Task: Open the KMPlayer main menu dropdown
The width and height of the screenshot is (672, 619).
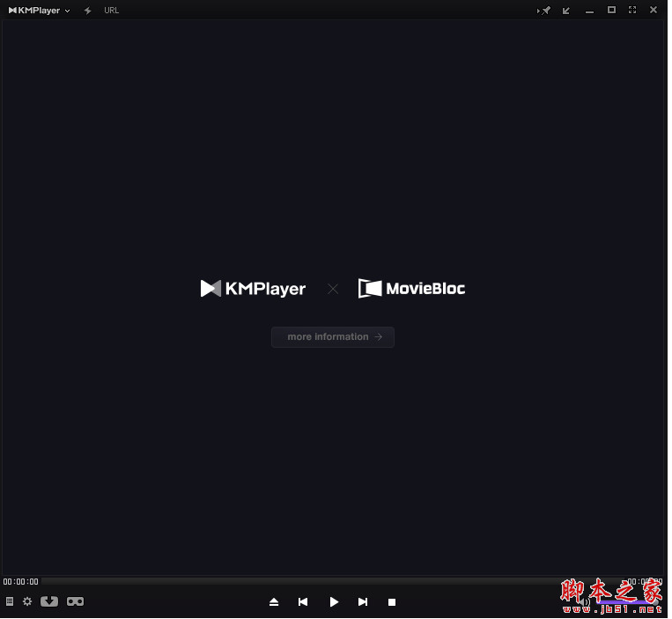Action: [39, 11]
